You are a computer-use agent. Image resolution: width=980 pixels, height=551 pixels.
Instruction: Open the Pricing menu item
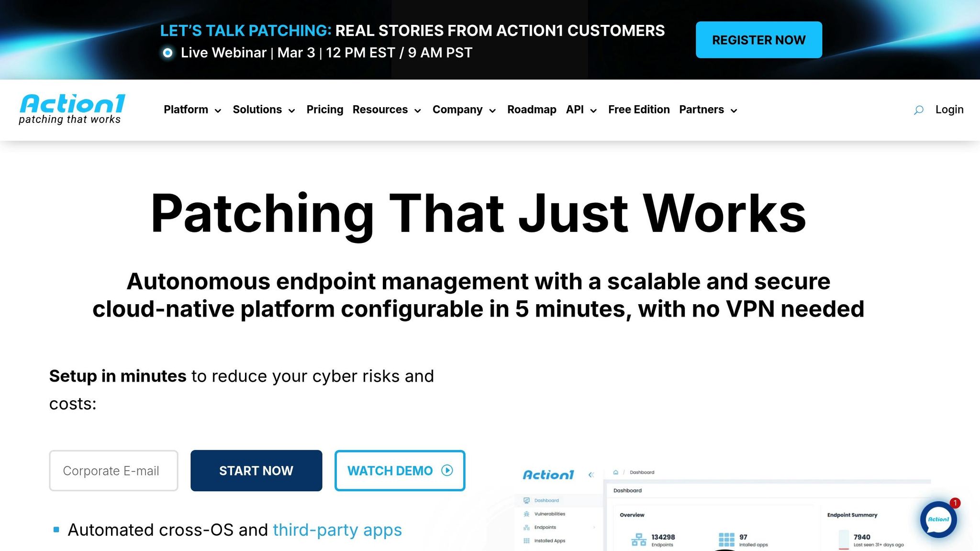324,110
